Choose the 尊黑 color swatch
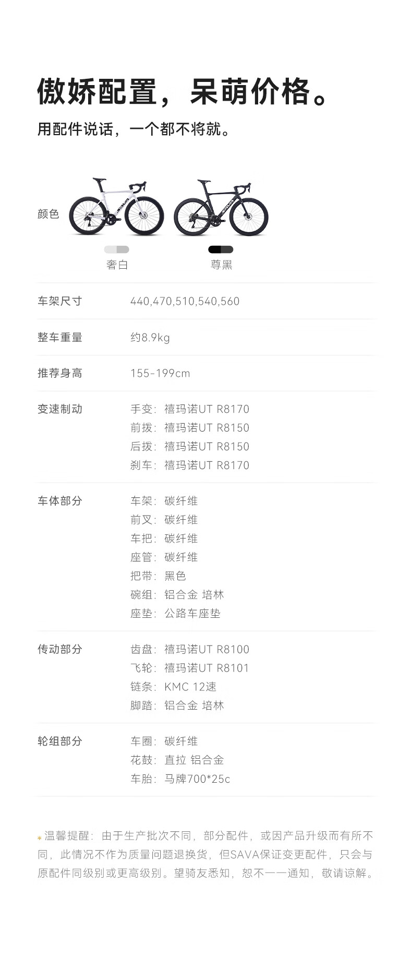 [221, 249]
